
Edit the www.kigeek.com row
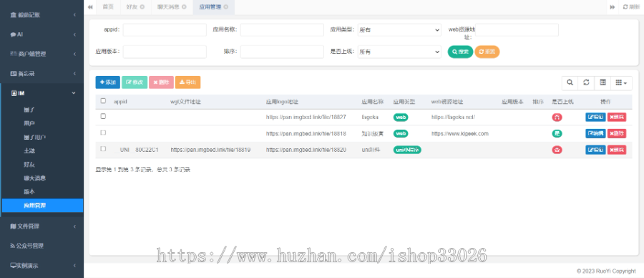(595, 133)
